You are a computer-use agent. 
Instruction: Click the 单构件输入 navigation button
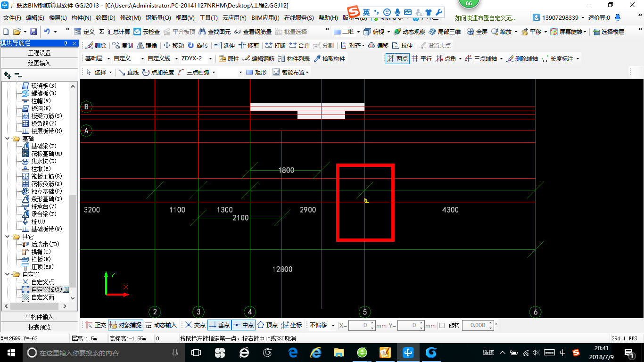[x=39, y=317]
